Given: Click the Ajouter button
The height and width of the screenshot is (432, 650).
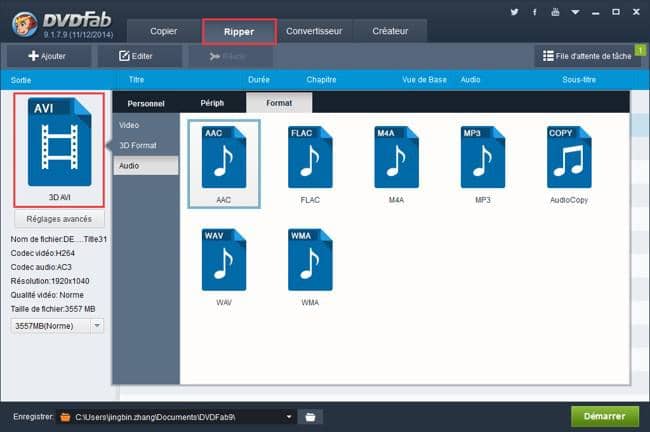Looking at the screenshot, I should (49, 56).
